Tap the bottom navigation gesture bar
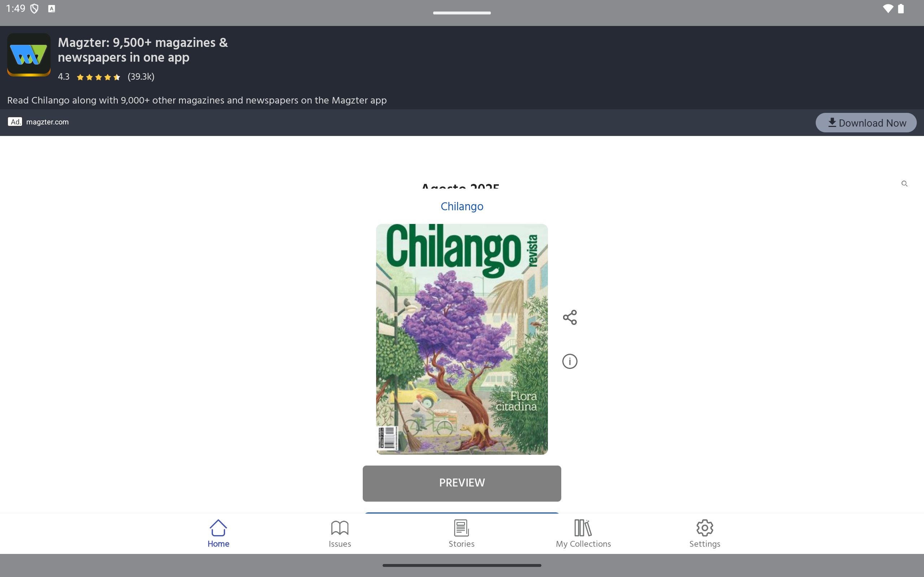Screen dimensions: 924x577 (462, 565)
